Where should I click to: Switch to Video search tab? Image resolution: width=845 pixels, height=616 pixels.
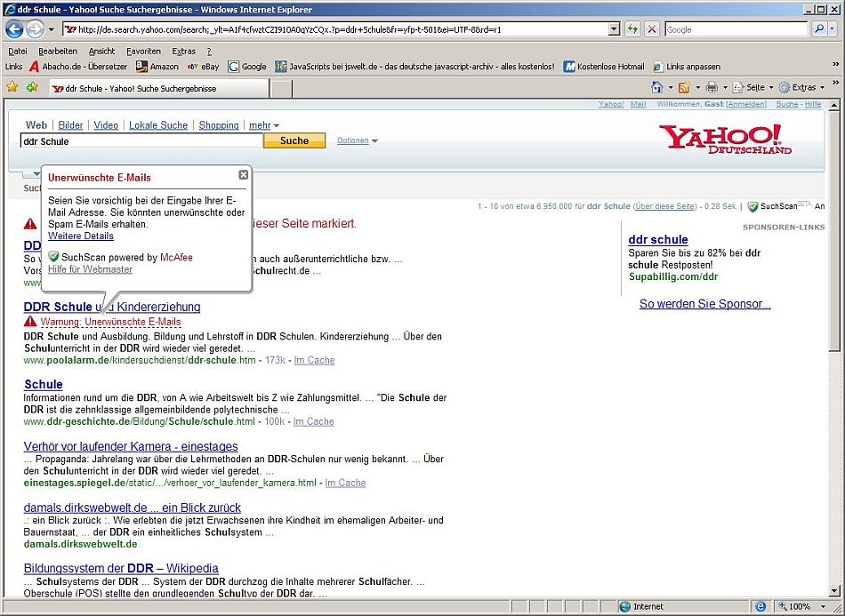click(x=106, y=125)
